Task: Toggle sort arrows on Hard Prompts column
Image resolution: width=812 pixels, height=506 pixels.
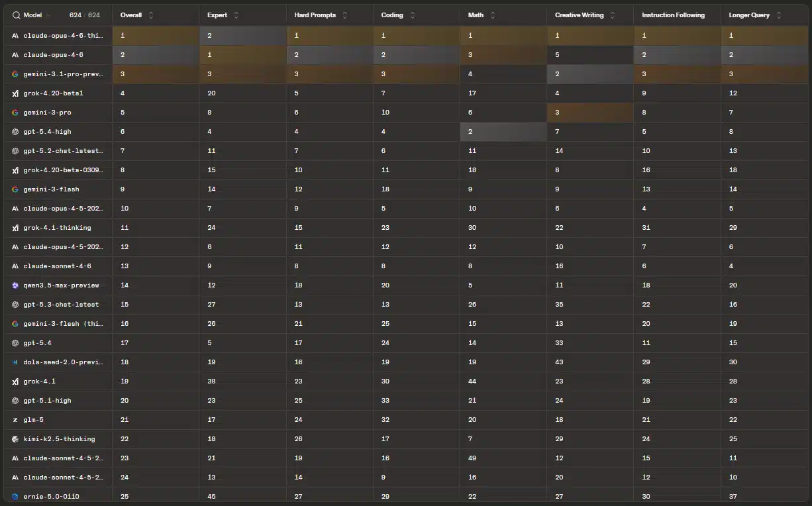Action: [345, 15]
